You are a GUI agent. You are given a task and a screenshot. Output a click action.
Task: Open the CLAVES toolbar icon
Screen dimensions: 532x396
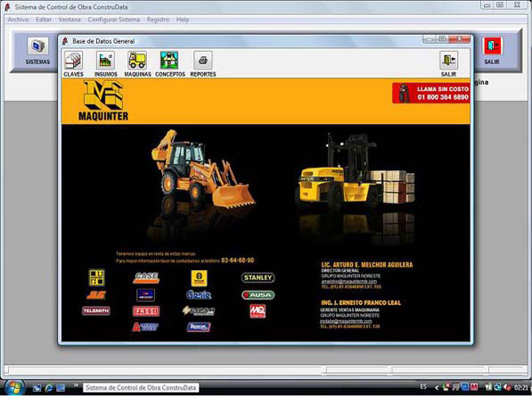[73, 61]
